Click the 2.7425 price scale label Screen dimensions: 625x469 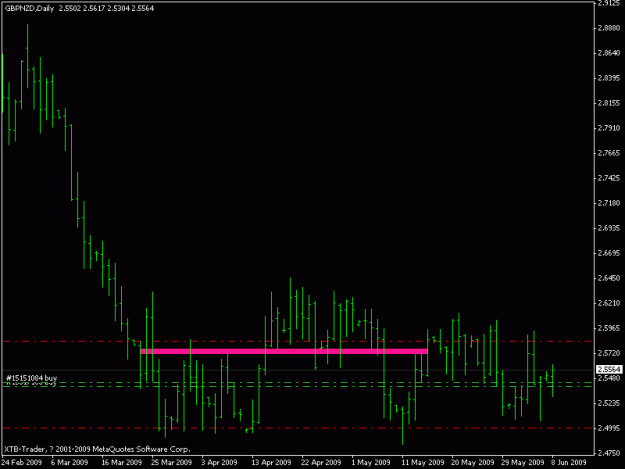[x=609, y=178]
